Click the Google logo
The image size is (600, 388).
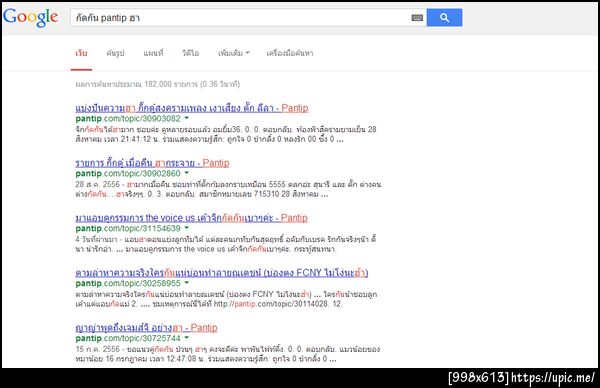point(30,17)
